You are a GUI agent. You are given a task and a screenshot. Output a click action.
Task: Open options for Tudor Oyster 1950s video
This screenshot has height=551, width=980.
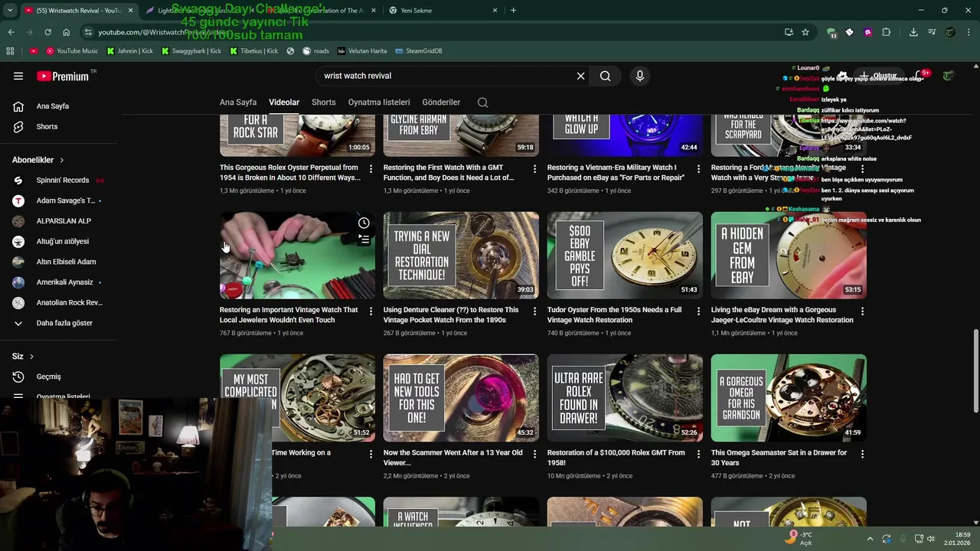(698, 311)
